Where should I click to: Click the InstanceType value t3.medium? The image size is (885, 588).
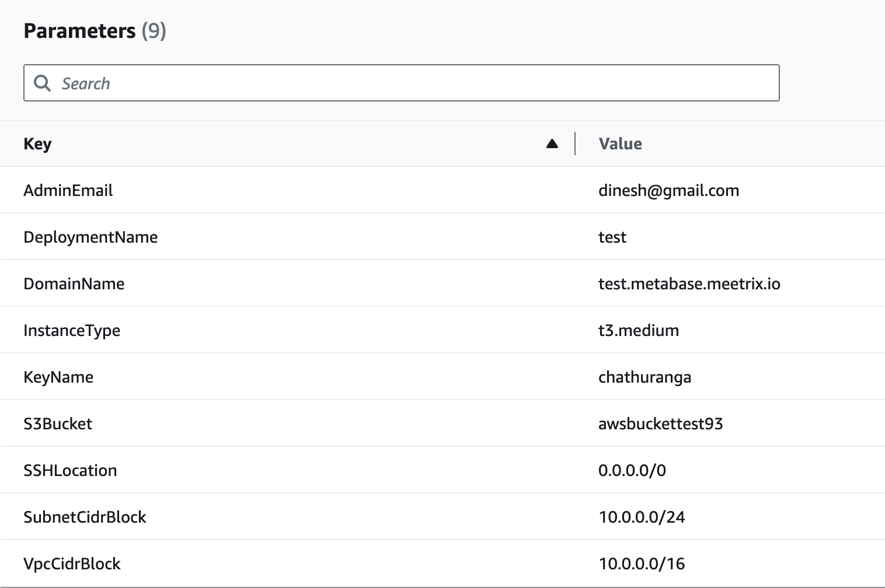click(639, 330)
